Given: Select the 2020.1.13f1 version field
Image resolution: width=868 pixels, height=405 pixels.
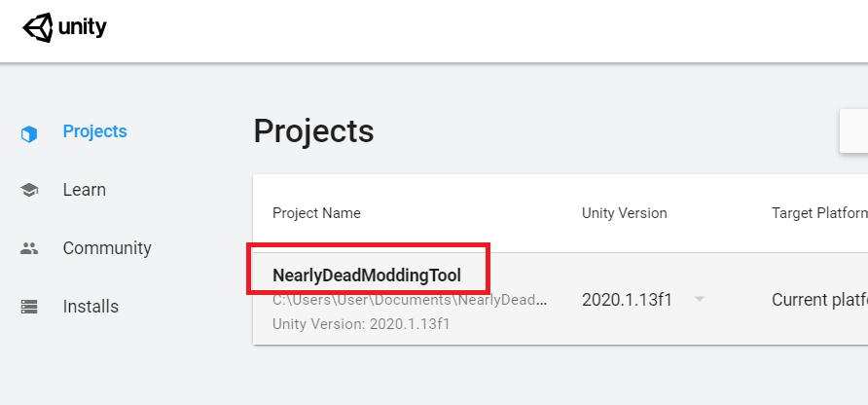Looking at the screenshot, I should (627, 300).
